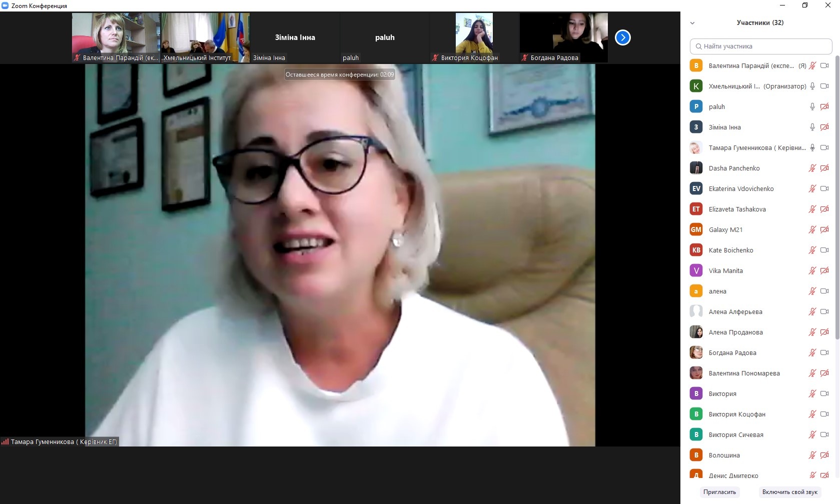
Task: Click microphone icon next to paluh
Action: coord(812,106)
